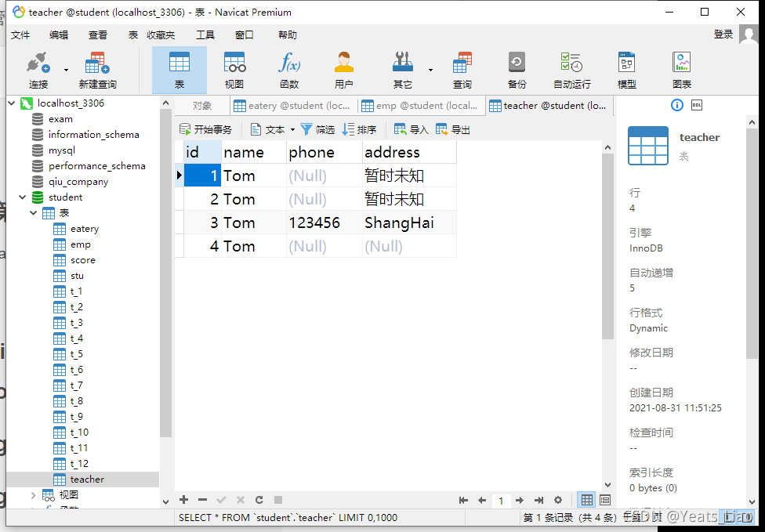765x532 pixels.
Task: Show the DDL panel icon
Action: click(x=697, y=105)
